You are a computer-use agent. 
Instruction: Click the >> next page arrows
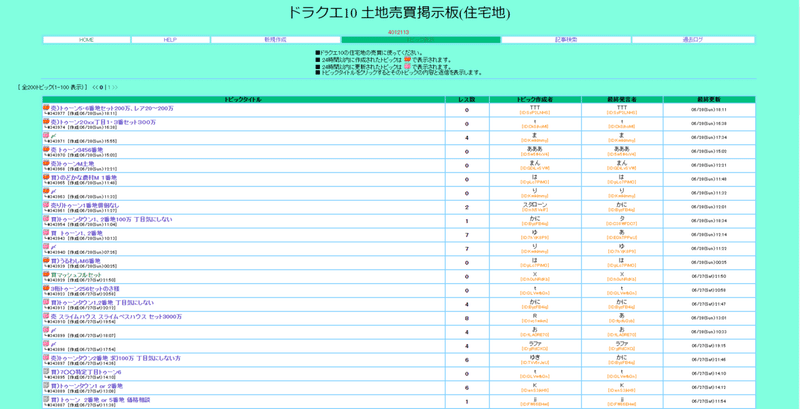click(115, 87)
